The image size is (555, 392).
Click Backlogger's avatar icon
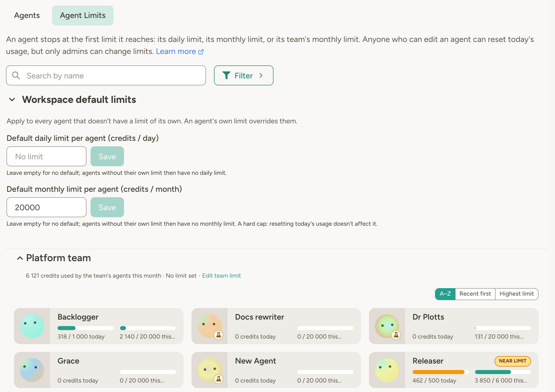[32, 326]
